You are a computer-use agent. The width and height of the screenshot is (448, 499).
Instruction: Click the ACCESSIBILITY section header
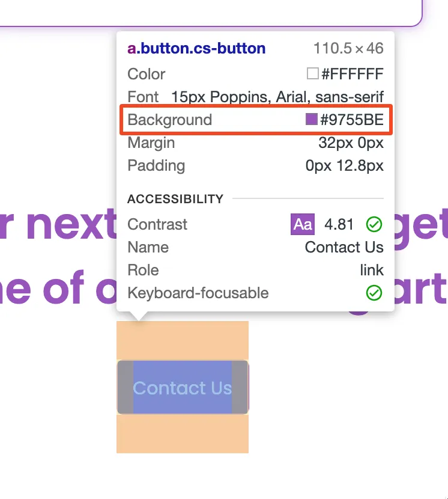175,199
